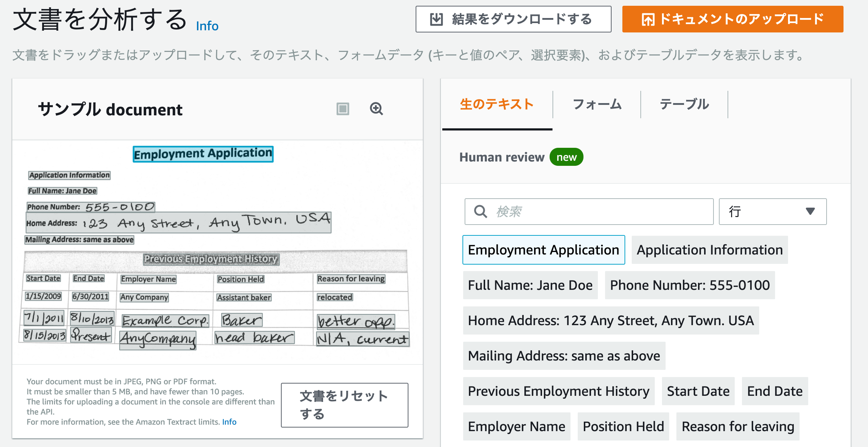Screen dimensions: 868x447
Task: Select Mailing Address: same as above chip
Action: (x=564, y=356)
